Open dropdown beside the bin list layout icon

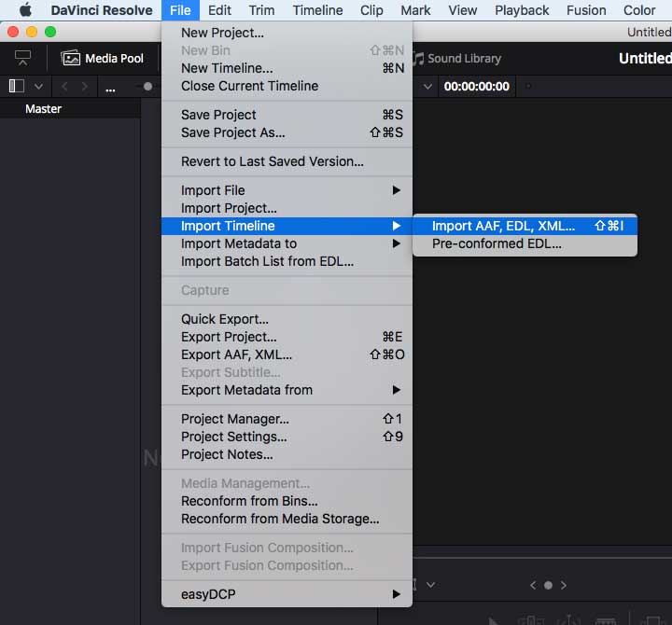tap(38, 86)
